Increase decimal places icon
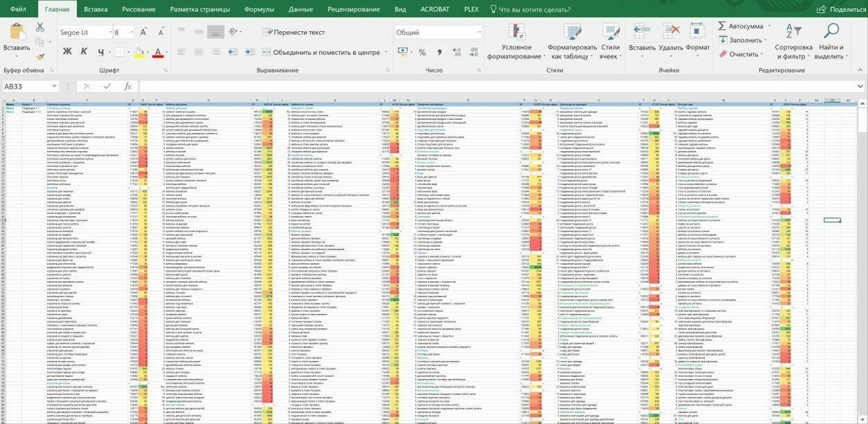This screenshot has height=424, width=868. click(x=458, y=52)
